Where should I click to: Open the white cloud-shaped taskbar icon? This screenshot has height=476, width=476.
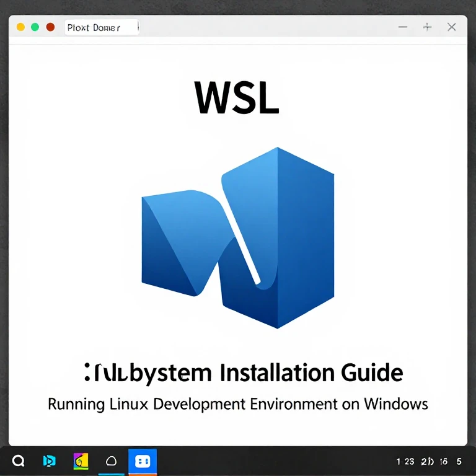pyautogui.click(x=112, y=461)
